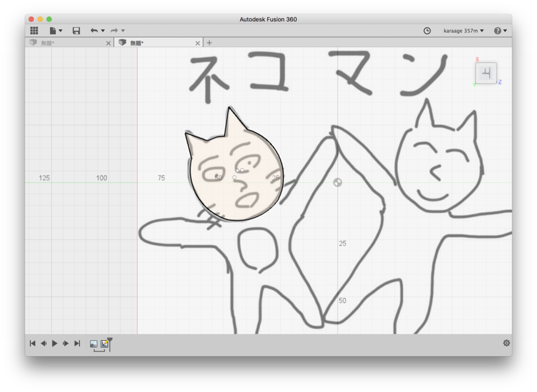Click the macOS green fullscreen button
The width and height of the screenshot is (537, 392).
[49, 19]
